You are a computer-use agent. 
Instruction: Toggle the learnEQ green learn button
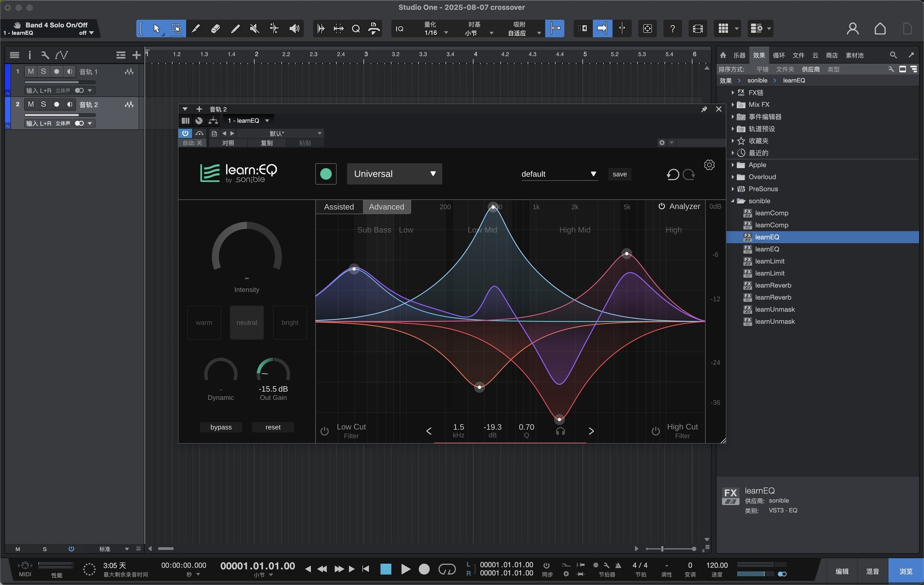pyautogui.click(x=326, y=174)
